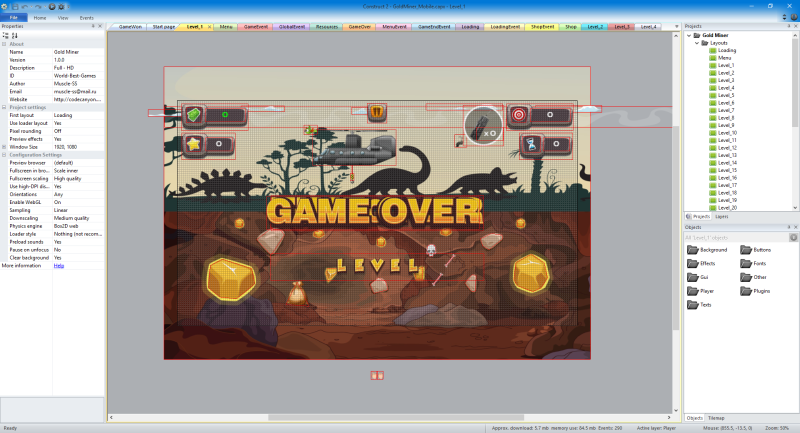
Task: Collapse the Gold Miner project tree node
Action: [689, 35]
